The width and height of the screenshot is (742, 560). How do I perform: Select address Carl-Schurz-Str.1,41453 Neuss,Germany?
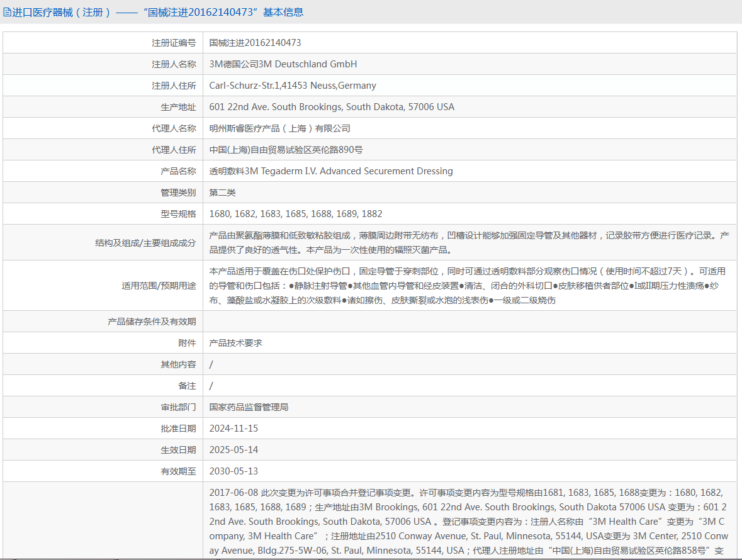click(x=293, y=86)
